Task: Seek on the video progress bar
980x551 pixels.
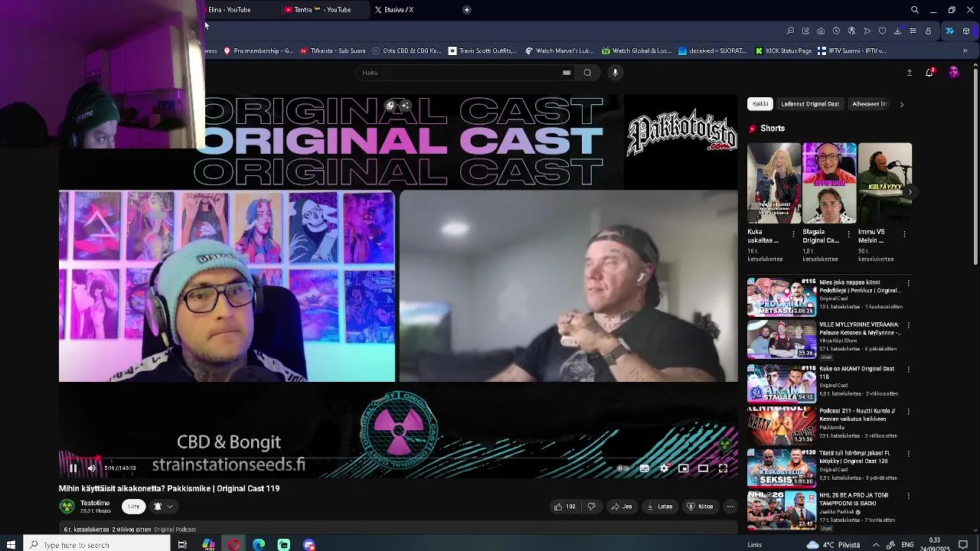Action: pyautogui.click(x=398, y=458)
